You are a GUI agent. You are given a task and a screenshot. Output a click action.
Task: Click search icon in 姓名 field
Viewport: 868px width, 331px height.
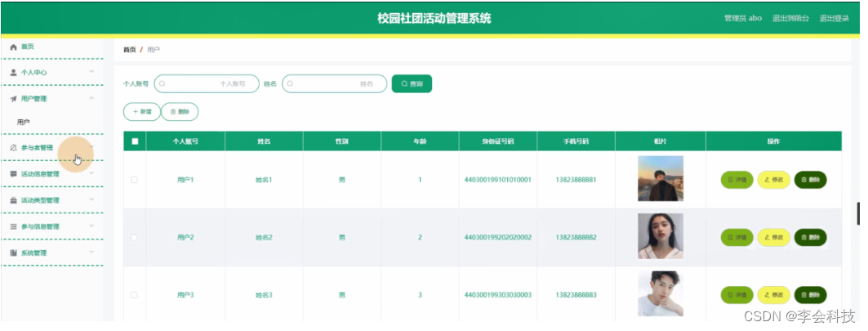pyautogui.click(x=290, y=83)
